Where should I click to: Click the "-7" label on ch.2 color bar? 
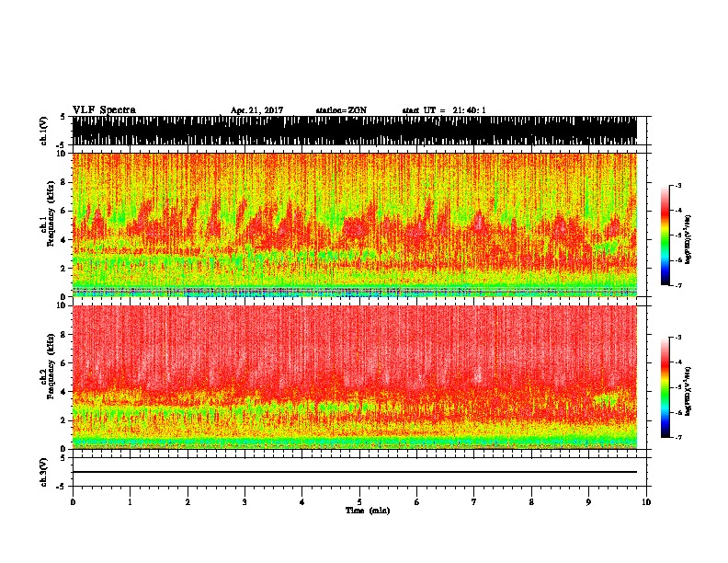[678, 438]
